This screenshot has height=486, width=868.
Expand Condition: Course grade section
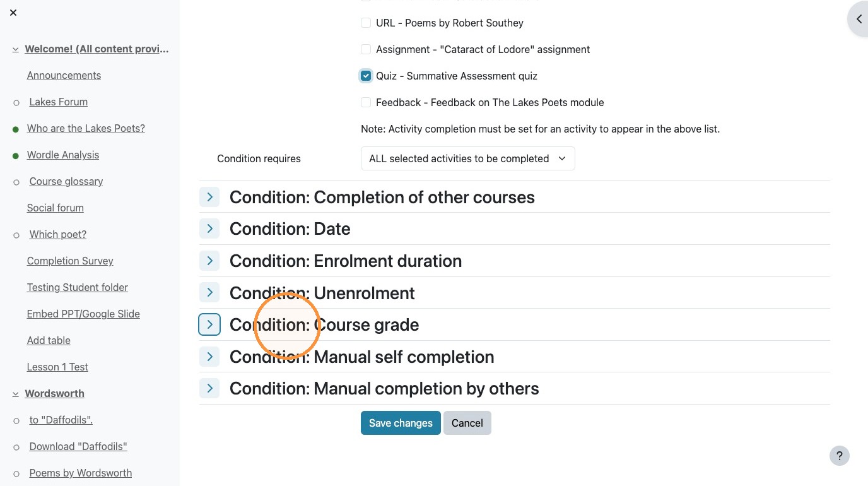pyautogui.click(x=209, y=324)
